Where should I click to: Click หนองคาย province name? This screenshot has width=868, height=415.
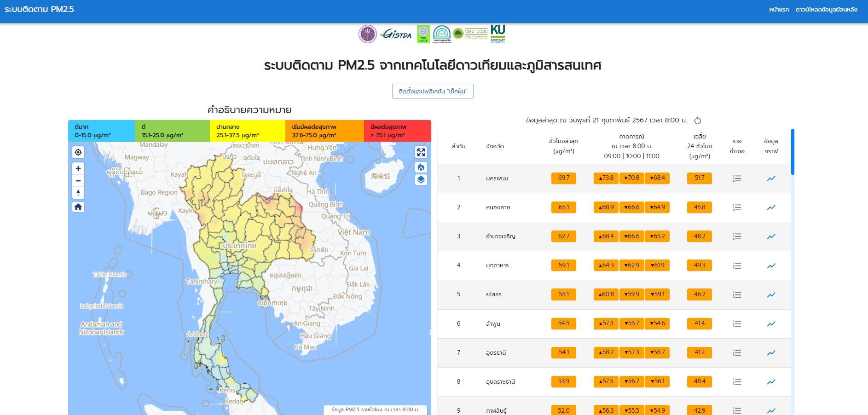coord(498,207)
